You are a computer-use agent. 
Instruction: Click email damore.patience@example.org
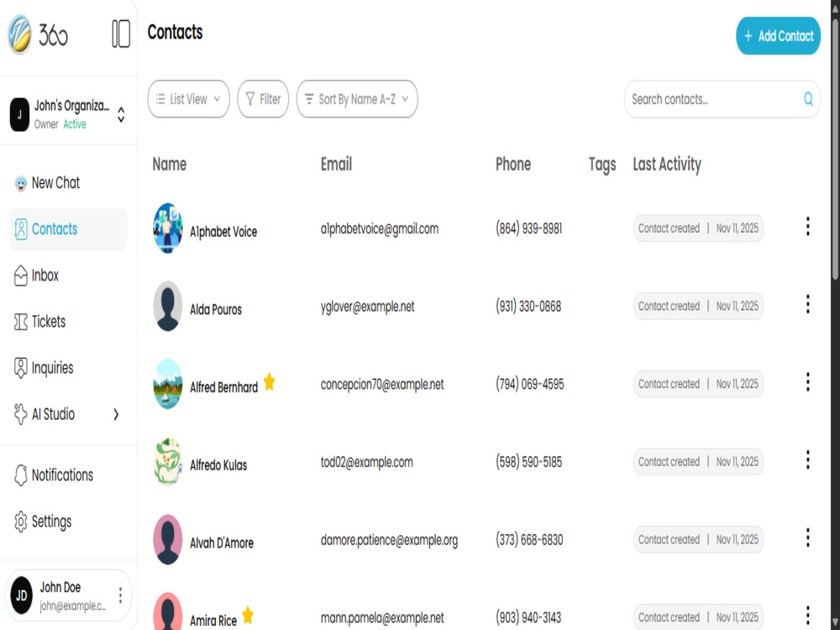(389, 540)
